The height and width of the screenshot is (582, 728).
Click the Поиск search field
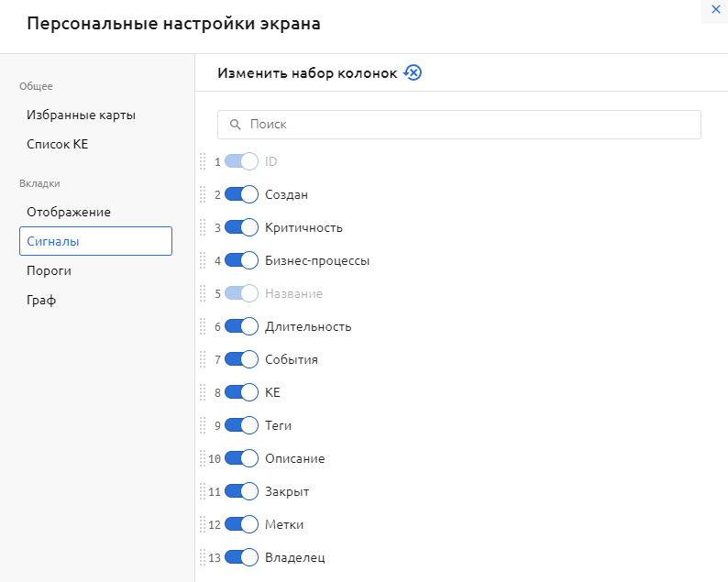click(468, 125)
